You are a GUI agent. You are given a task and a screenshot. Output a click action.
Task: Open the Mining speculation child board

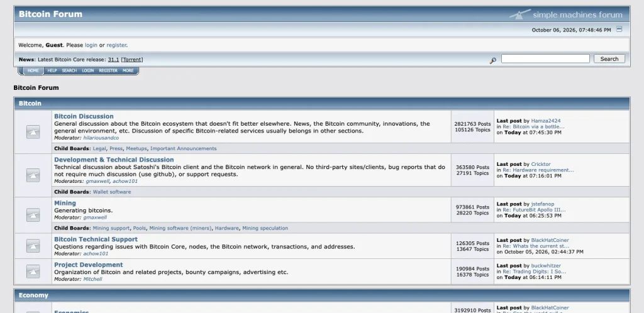coord(265,228)
